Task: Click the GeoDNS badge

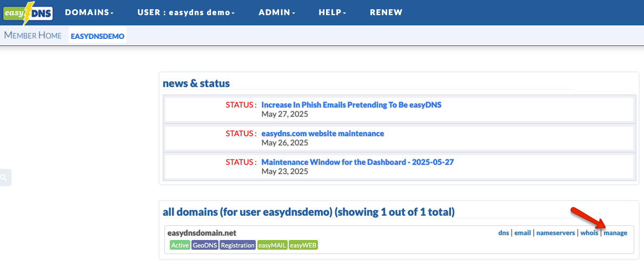Action: pyautogui.click(x=204, y=245)
